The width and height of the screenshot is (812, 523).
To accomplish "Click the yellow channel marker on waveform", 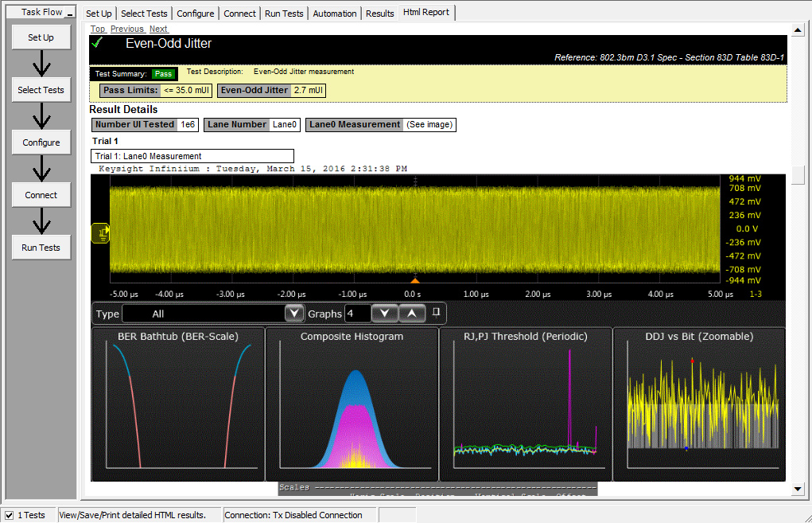I will click(x=101, y=232).
